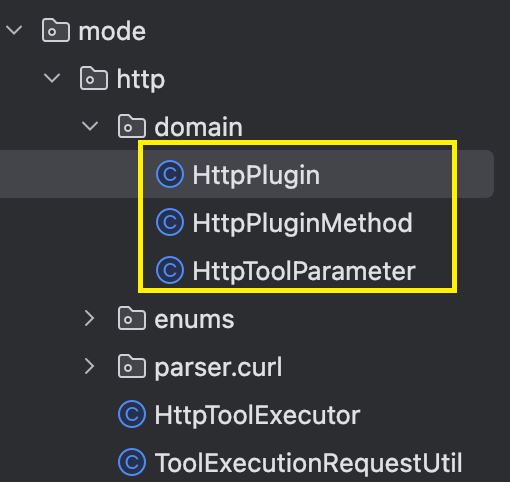Select the HttpToolExecutor class name

tap(257, 415)
